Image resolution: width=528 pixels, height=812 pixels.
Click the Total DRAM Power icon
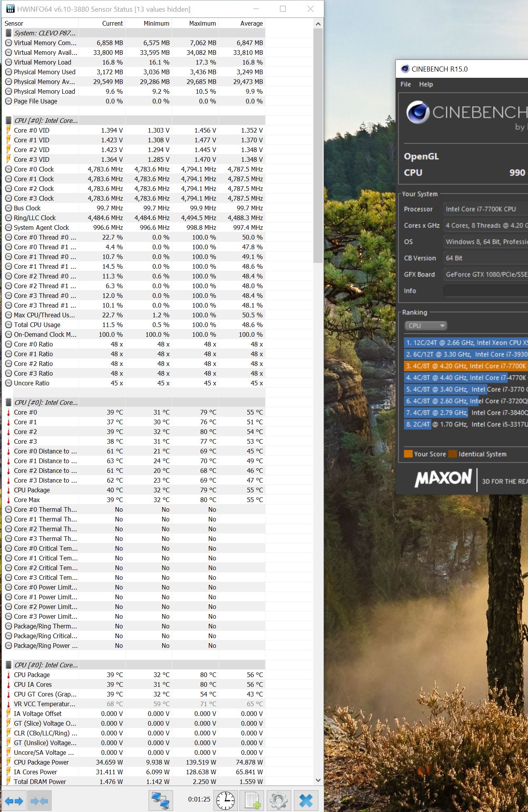click(x=9, y=782)
